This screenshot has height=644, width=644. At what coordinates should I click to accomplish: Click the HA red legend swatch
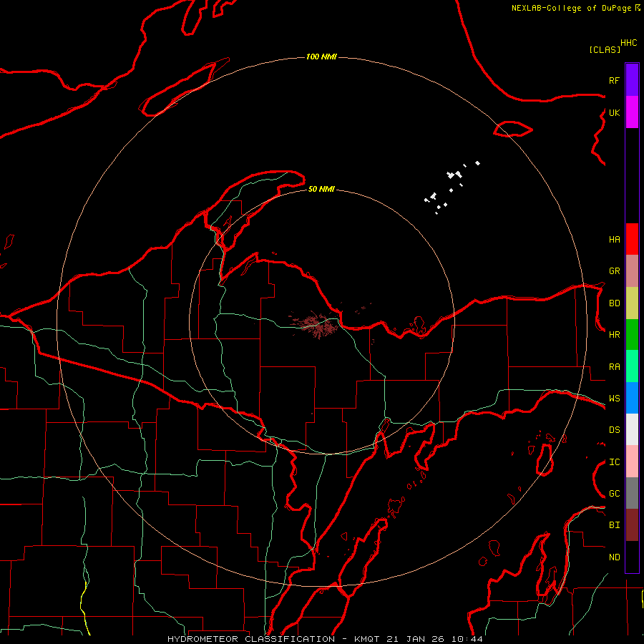click(x=632, y=239)
